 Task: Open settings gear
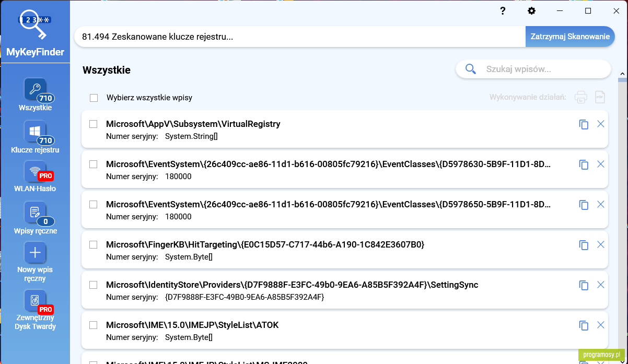532,11
